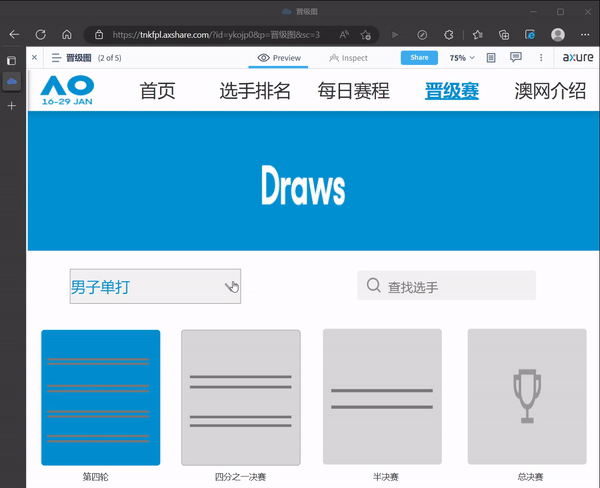Open the extensions puzzle icon
600x488 pixels.
449,35
